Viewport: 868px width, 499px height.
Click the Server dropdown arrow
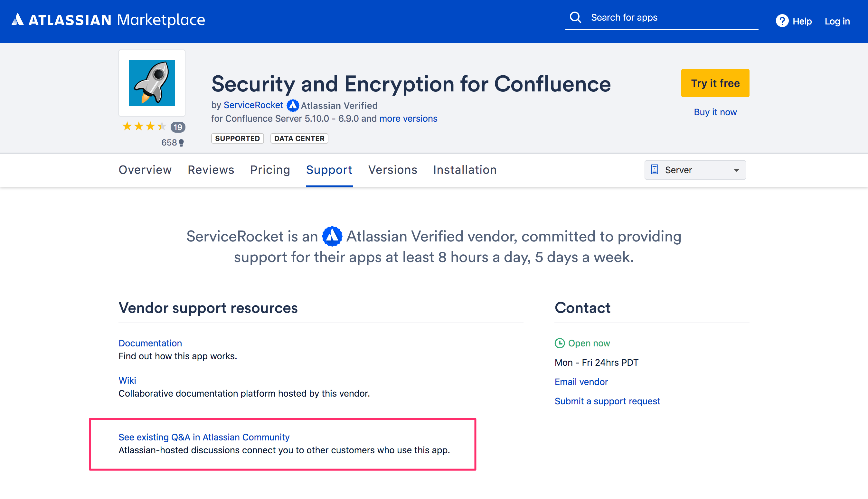736,170
